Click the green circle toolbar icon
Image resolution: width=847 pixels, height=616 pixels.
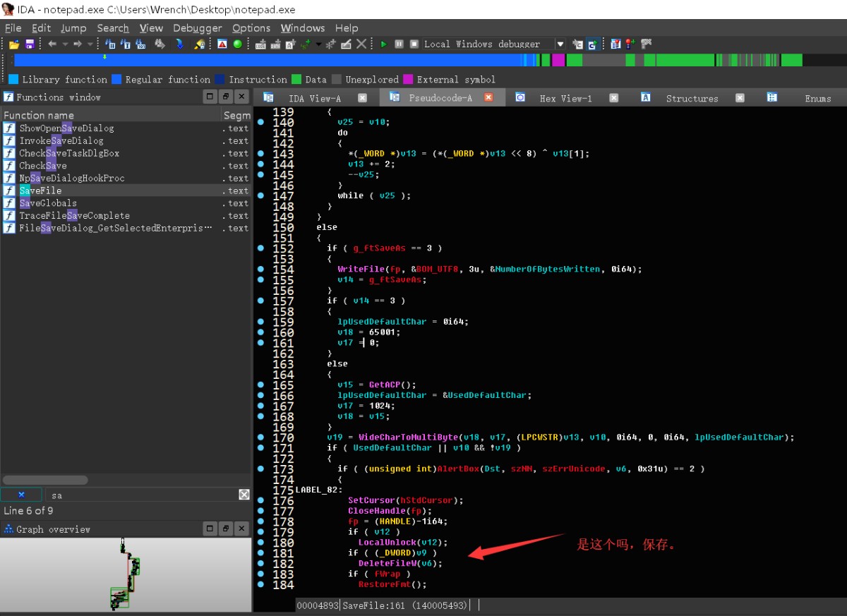click(x=237, y=44)
